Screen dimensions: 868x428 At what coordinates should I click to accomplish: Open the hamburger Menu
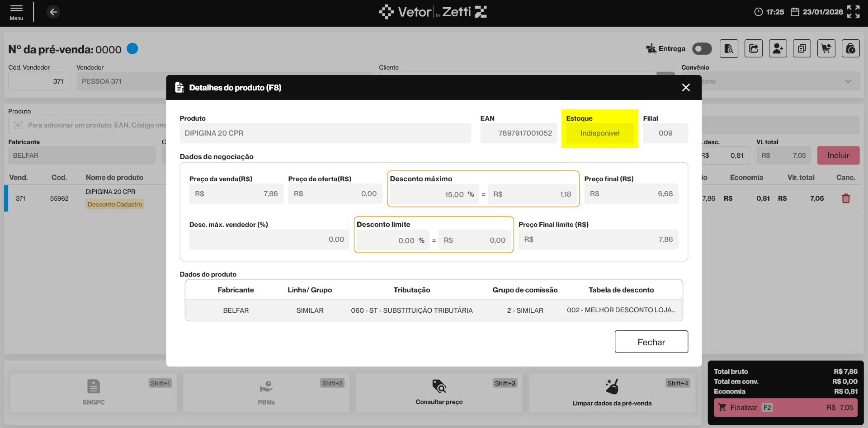tap(16, 12)
